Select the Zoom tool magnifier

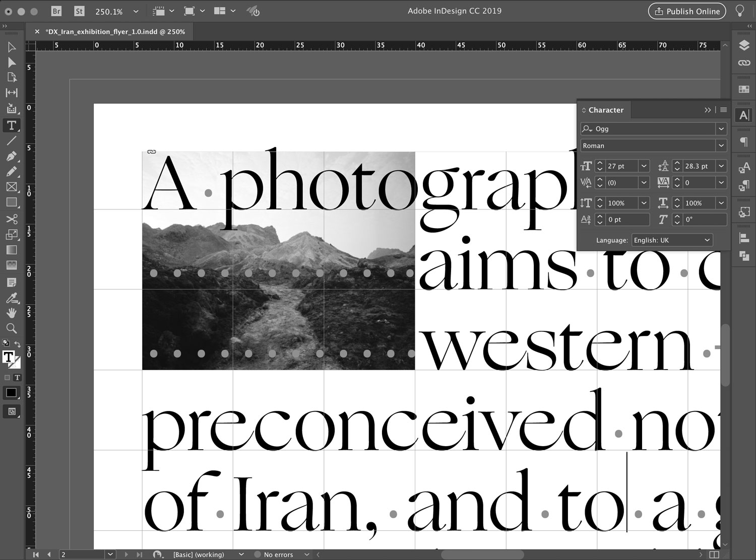[12, 328]
